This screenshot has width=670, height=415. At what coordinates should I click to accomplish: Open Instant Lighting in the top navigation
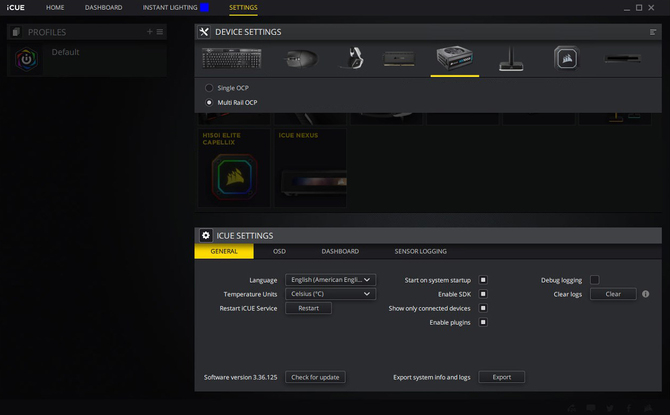(170, 8)
